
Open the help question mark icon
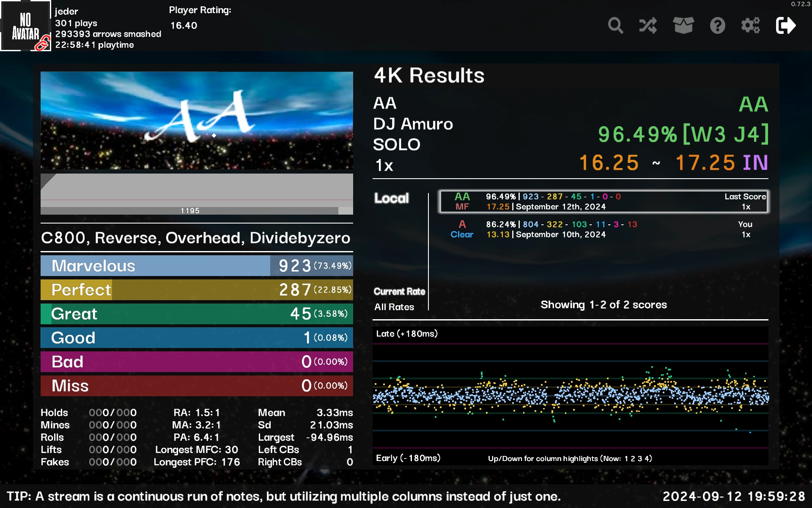[717, 26]
